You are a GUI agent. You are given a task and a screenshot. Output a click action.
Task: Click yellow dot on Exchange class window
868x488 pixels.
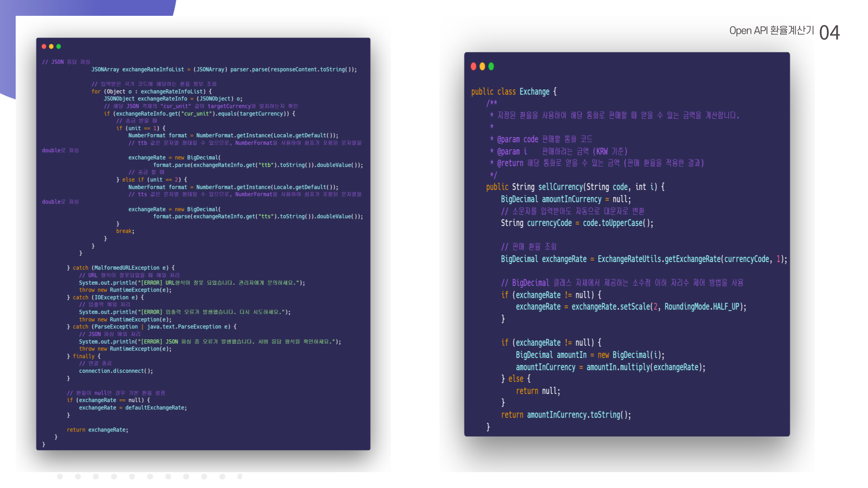click(x=482, y=66)
